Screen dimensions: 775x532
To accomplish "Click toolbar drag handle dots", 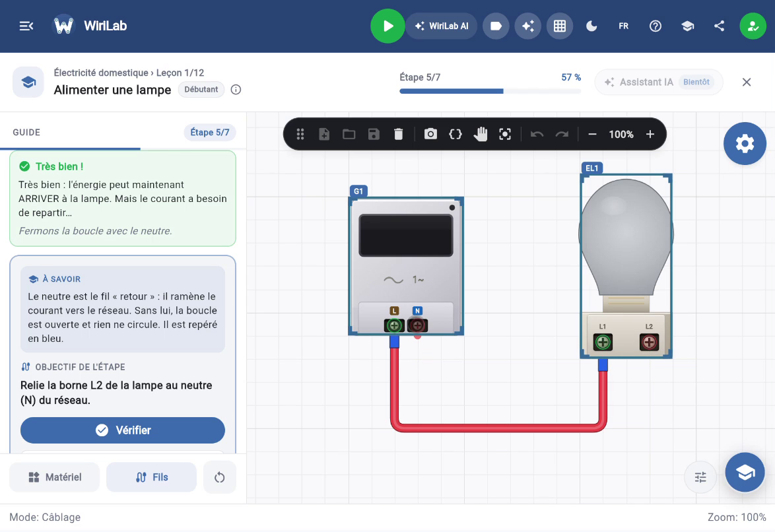I will [x=300, y=134].
